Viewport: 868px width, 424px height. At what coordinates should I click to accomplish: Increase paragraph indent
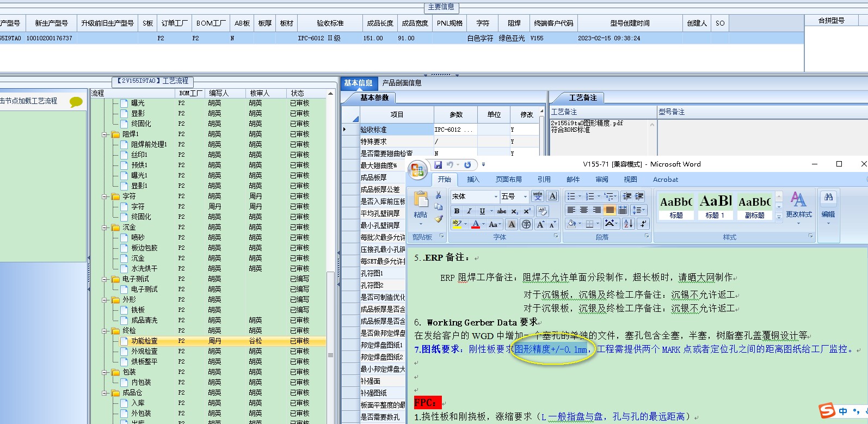(x=639, y=196)
